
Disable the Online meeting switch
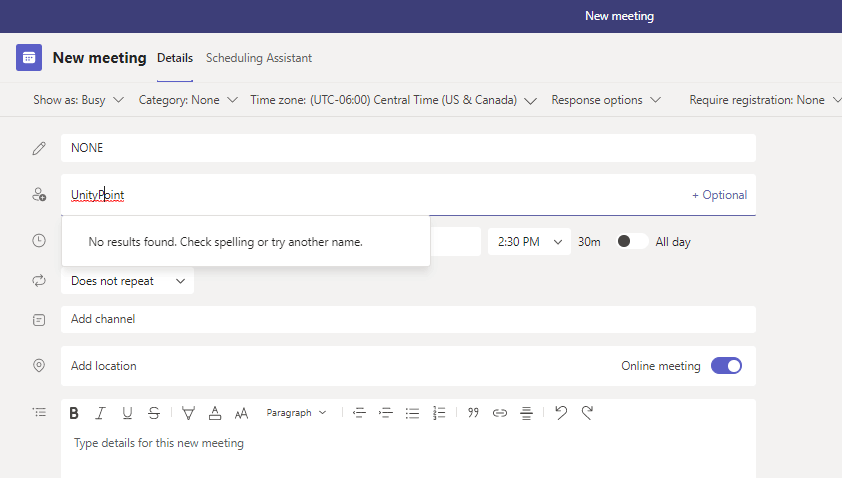click(727, 366)
